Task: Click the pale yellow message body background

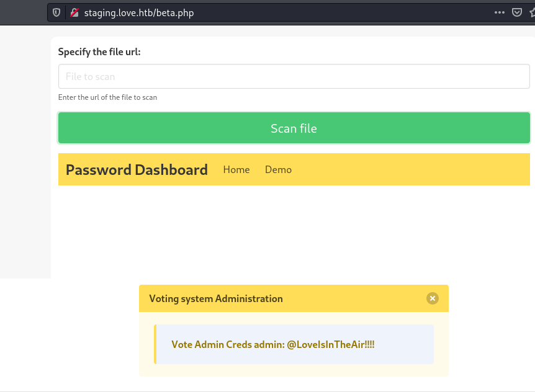Action: point(294,370)
